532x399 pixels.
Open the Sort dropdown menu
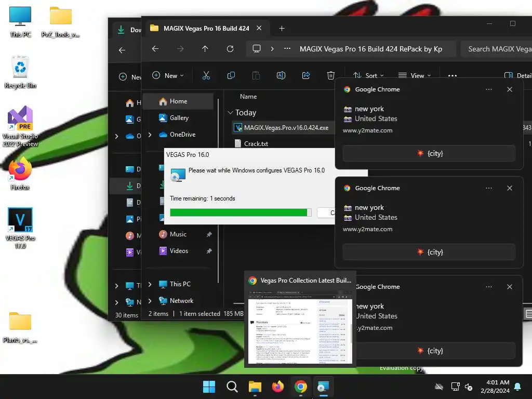pyautogui.click(x=368, y=75)
